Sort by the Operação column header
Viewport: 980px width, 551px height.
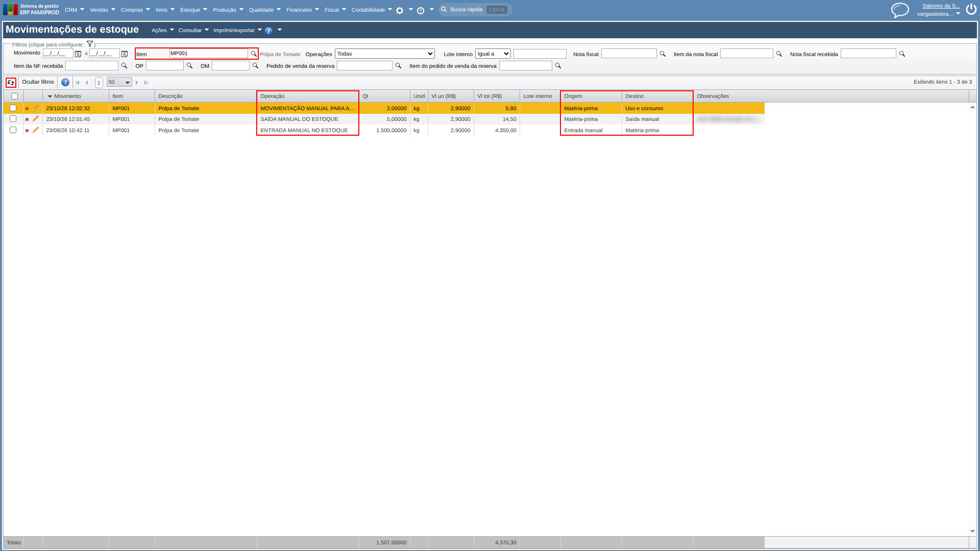point(308,96)
